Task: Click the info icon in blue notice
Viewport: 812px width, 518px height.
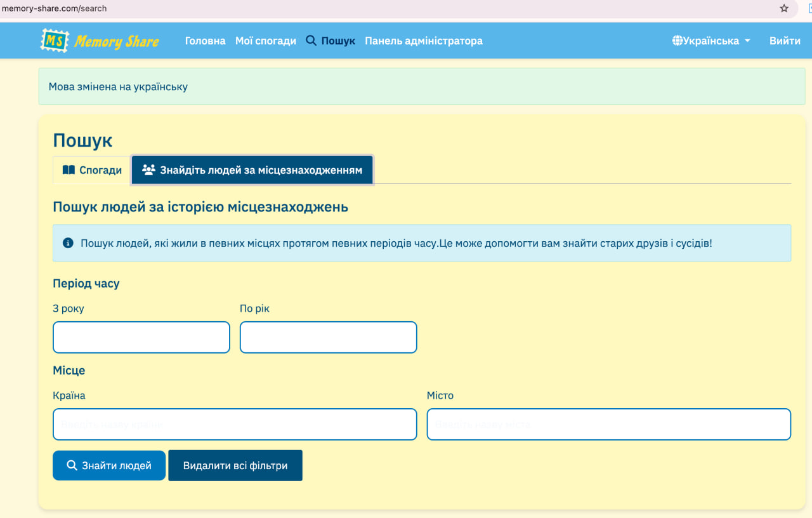Action: click(x=68, y=243)
